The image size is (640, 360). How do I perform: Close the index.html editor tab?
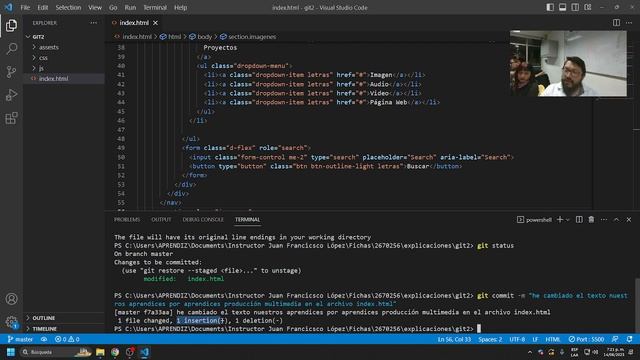tap(156, 23)
